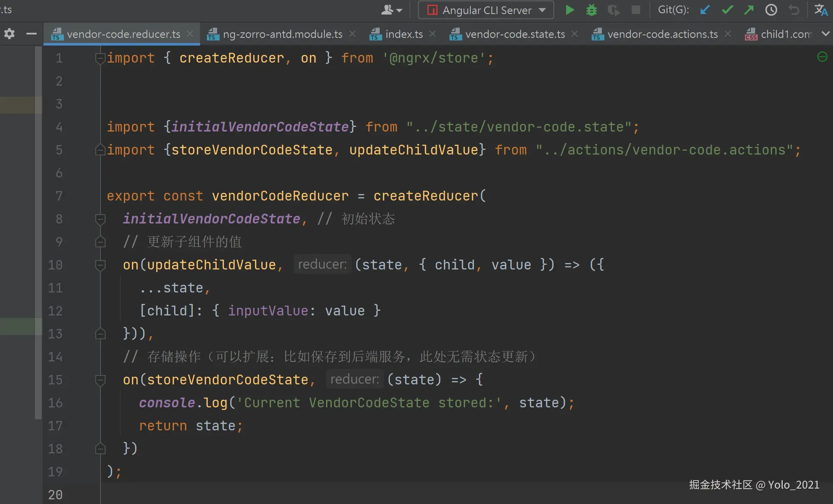Switch to the vendor-code.state.ts tab
This screenshot has width=833, height=504.
click(515, 34)
